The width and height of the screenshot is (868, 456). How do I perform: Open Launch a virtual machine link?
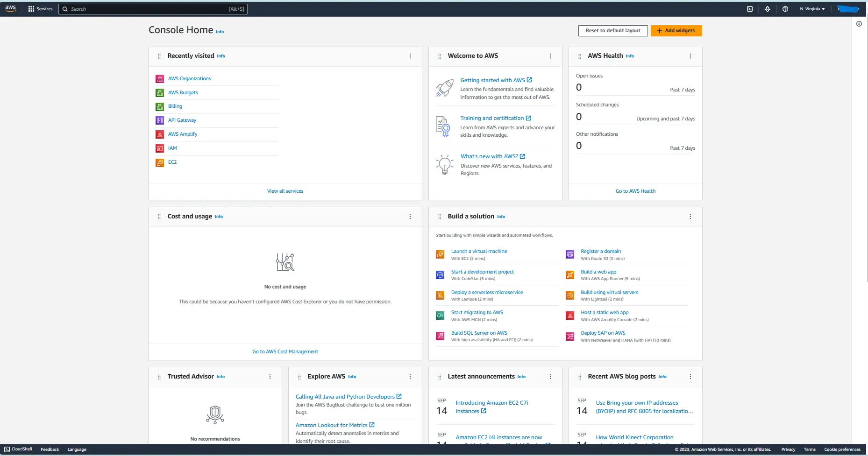pos(479,251)
